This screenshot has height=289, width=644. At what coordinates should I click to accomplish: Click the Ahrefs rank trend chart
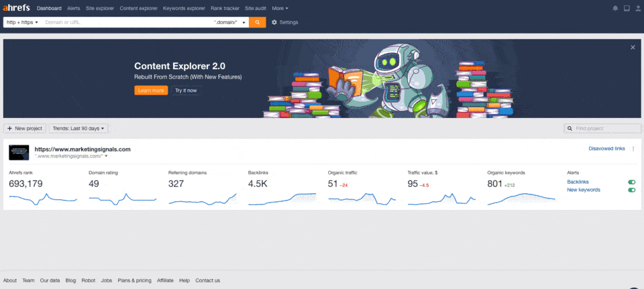click(43, 198)
